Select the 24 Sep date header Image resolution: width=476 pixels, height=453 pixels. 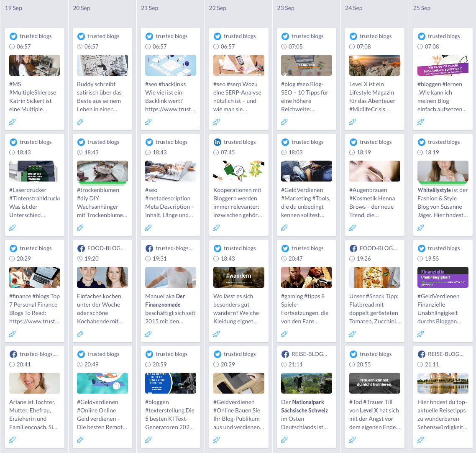tap(354, 8)
